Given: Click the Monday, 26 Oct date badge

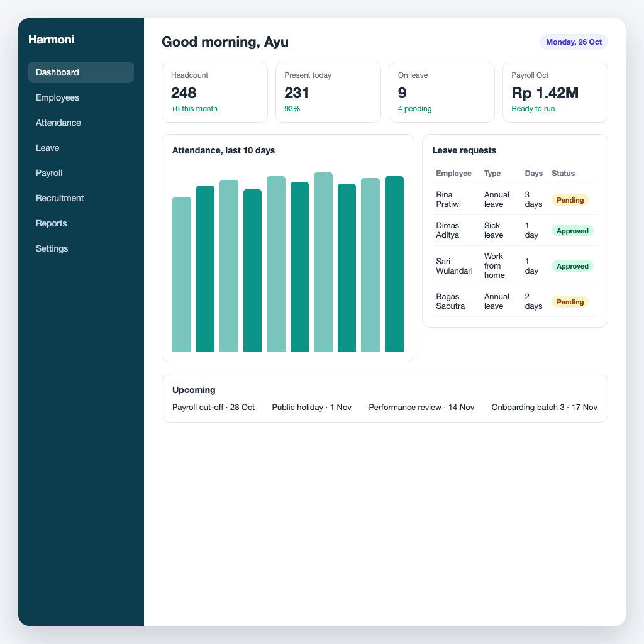Looking at the screenshot, I should [x=574, y=42].
